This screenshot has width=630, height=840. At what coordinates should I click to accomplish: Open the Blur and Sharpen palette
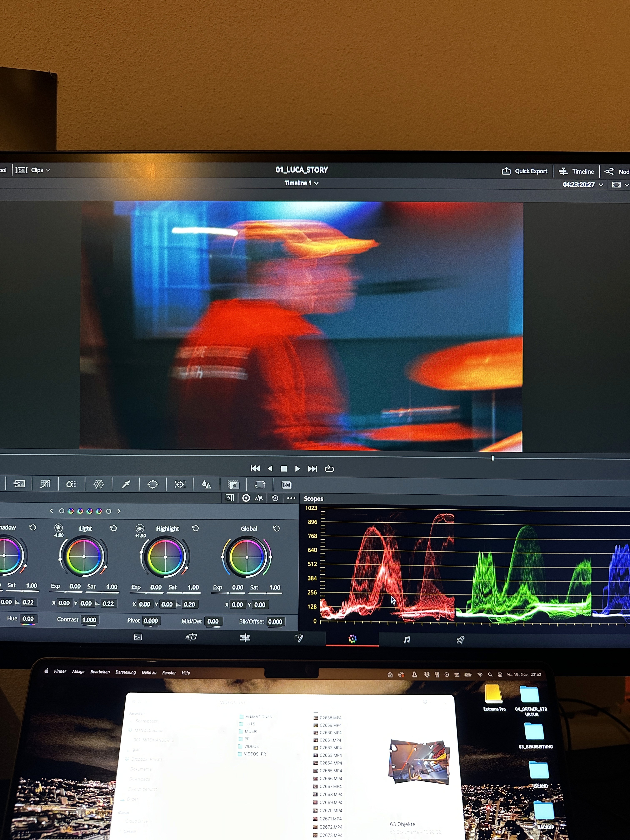[x=206, y=485]
